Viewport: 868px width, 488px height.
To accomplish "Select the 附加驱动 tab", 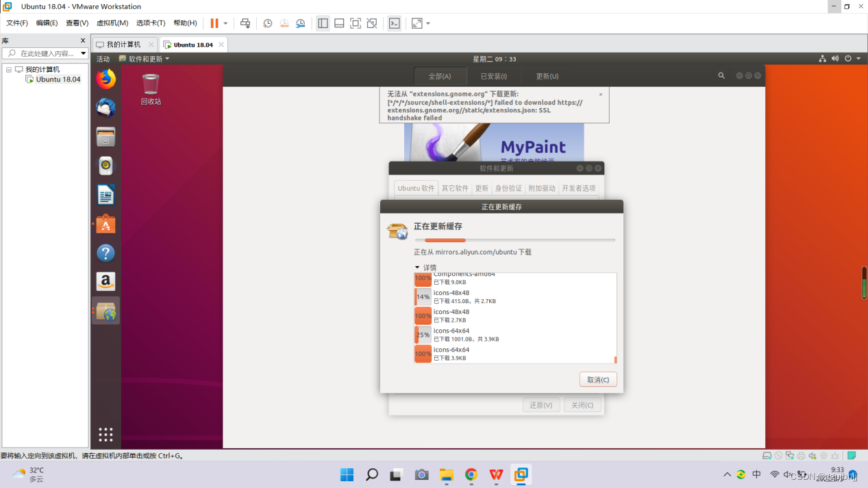I will click(x=542, y=188).
